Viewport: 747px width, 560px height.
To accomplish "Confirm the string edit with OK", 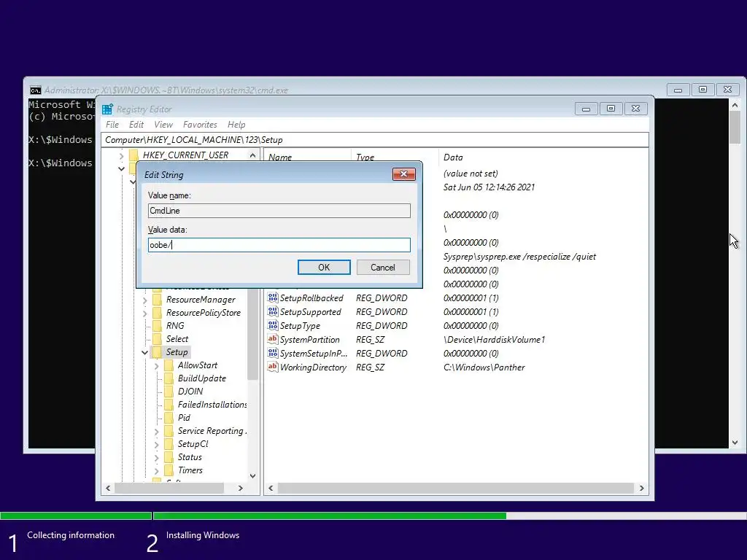I will pyautogui.click(x=324, y=267).
